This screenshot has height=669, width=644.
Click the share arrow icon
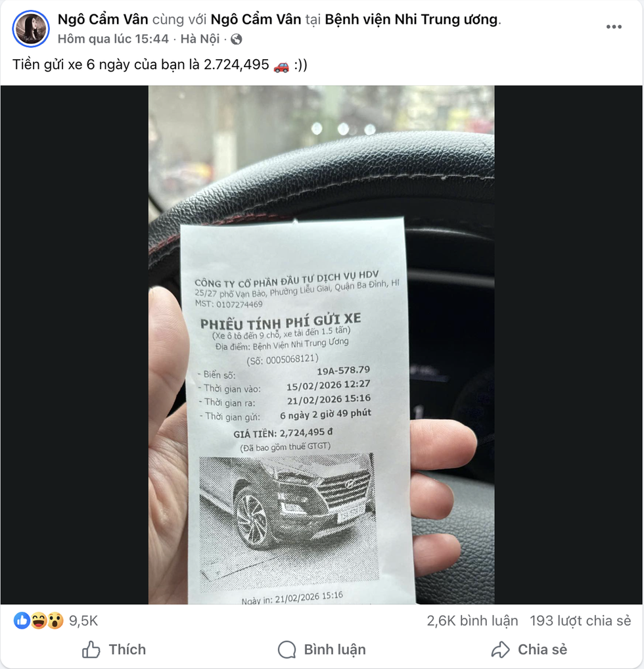click(x=500, y=649)
